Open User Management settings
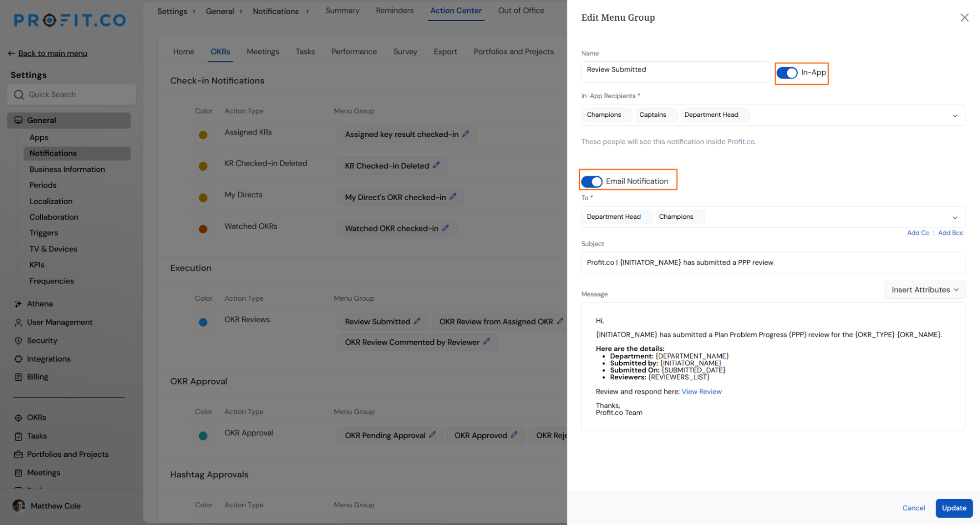The width and height of the screenshot is (980, 525). point(59,322)
